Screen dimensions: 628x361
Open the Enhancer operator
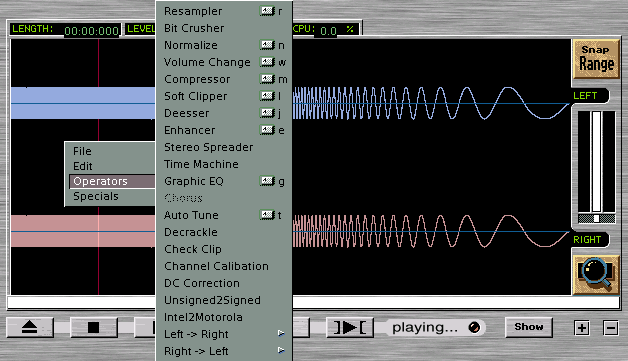[x=224, y=130]
